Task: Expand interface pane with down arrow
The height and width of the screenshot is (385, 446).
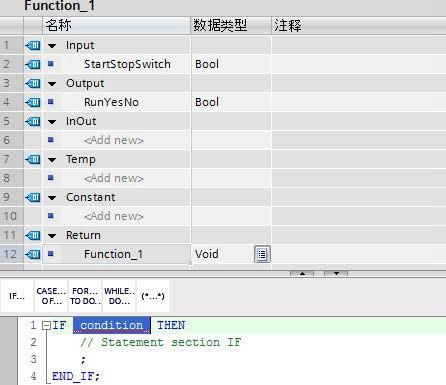Action: coord(336,273)
